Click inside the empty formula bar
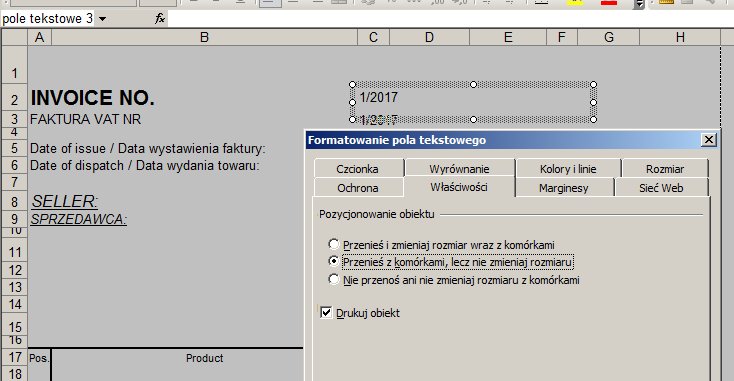This screenshot has width=734, height=381. [450, 19]
